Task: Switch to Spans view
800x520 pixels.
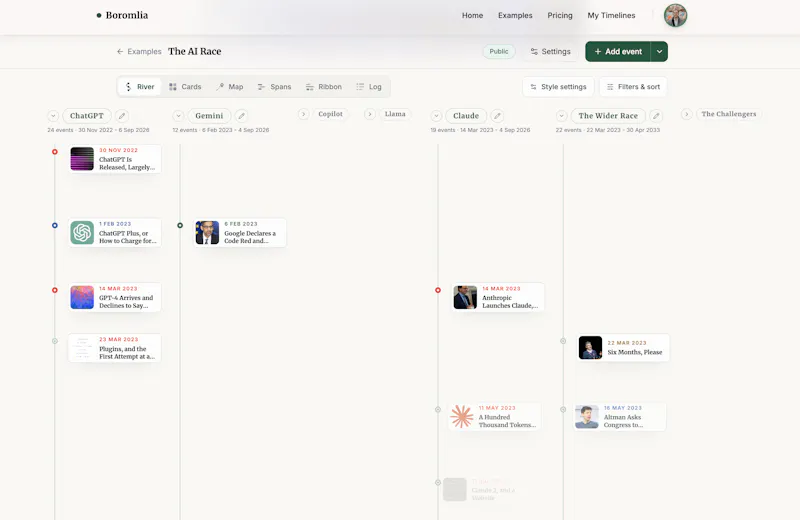Action: coord(274,87)
